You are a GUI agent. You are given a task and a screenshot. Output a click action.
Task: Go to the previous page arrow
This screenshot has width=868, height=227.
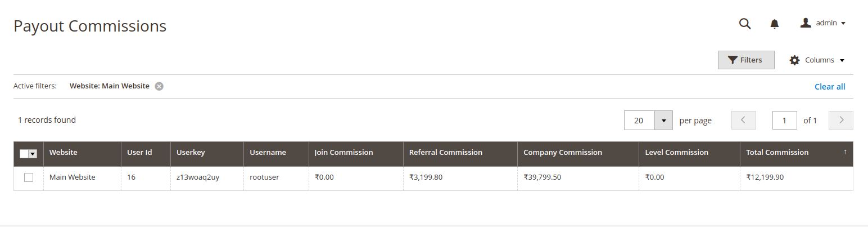pos(743,120)
